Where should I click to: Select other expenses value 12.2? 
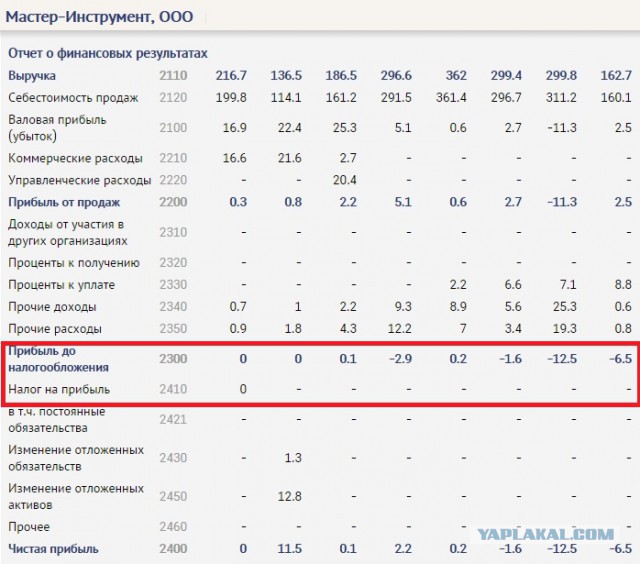tap(400, 329)
